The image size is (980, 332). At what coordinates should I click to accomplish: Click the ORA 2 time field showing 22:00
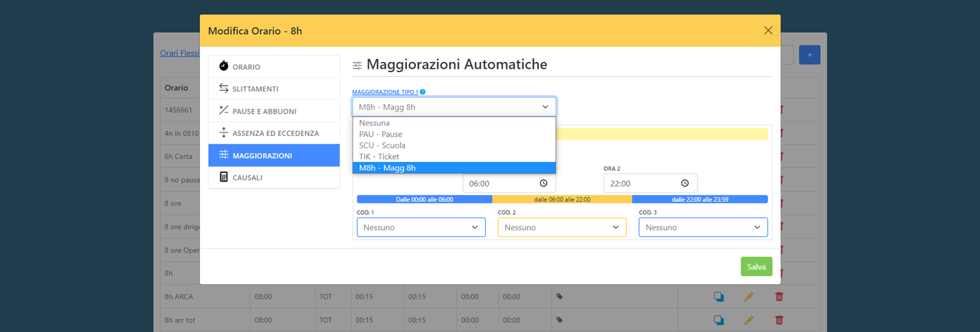tap(650, 183)
